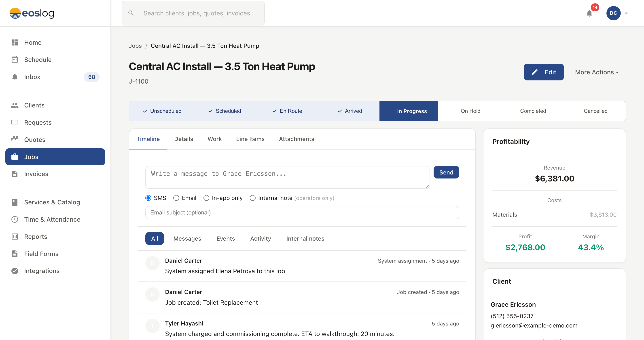Click the Reports chart icon

(x=15, y=237)
